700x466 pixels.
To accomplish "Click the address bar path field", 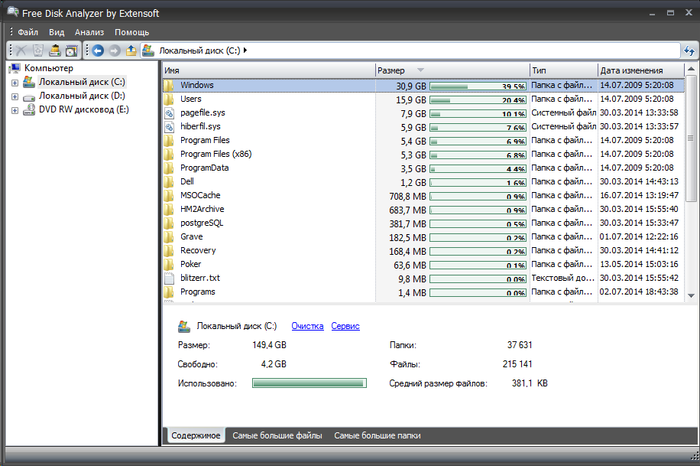I will [x=411, y=50].
